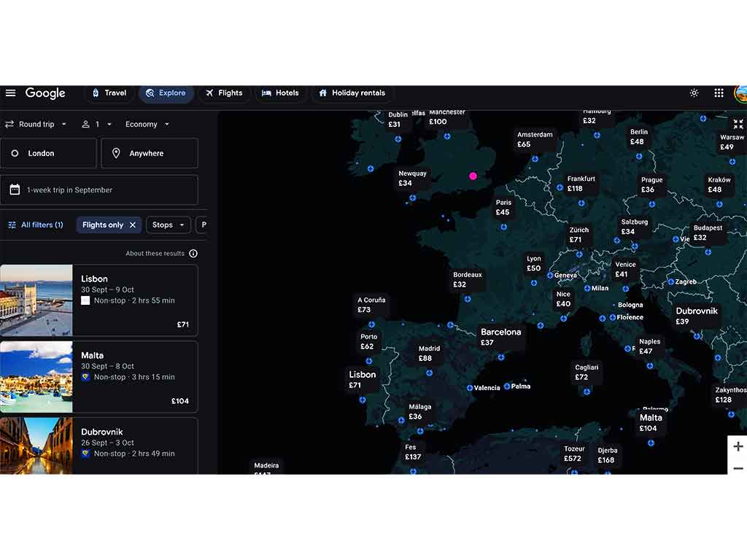Click the Milan airport map marker

pyautogui.click(x=587, y=288)
